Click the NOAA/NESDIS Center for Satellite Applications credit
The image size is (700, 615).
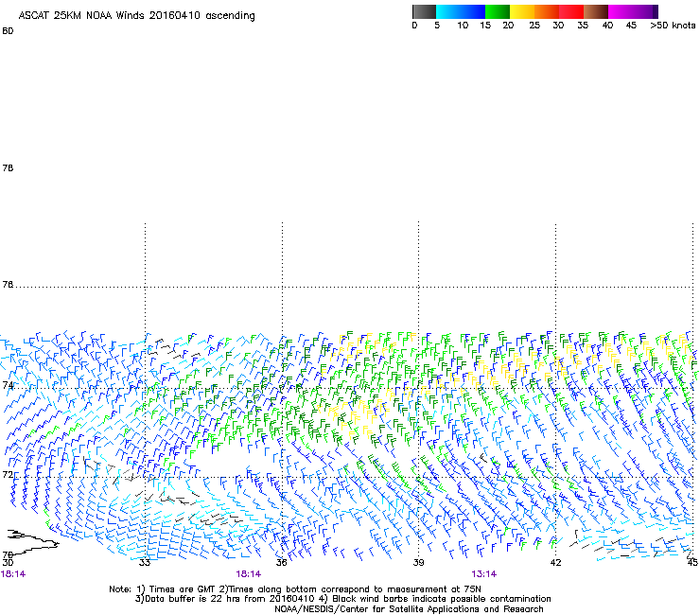pos(409,609)
